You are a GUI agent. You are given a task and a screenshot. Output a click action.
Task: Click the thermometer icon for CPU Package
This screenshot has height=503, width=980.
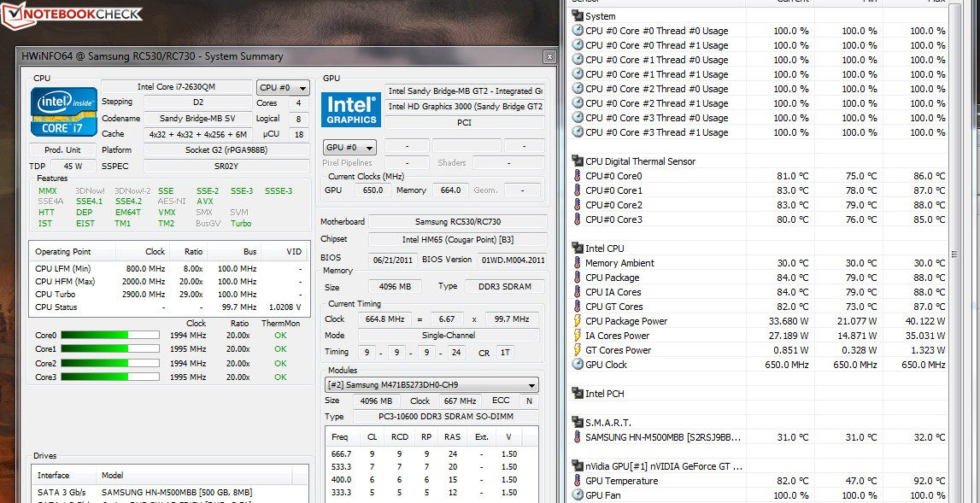(x=578, y=278)
